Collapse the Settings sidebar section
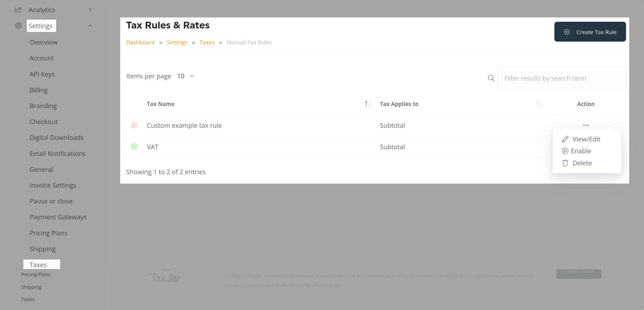Image resolution: width=644 pixels, height=310 pixels. pos(90,26)
